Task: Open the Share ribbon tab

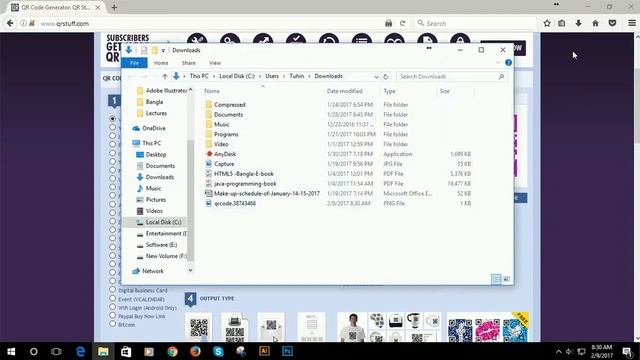Action: (189, 63)
